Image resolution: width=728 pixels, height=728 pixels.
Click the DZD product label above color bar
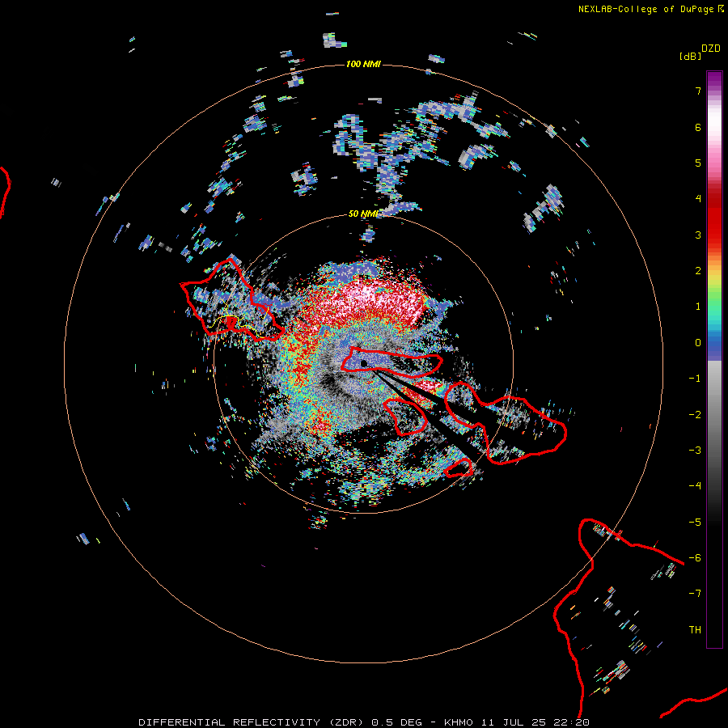711,49
